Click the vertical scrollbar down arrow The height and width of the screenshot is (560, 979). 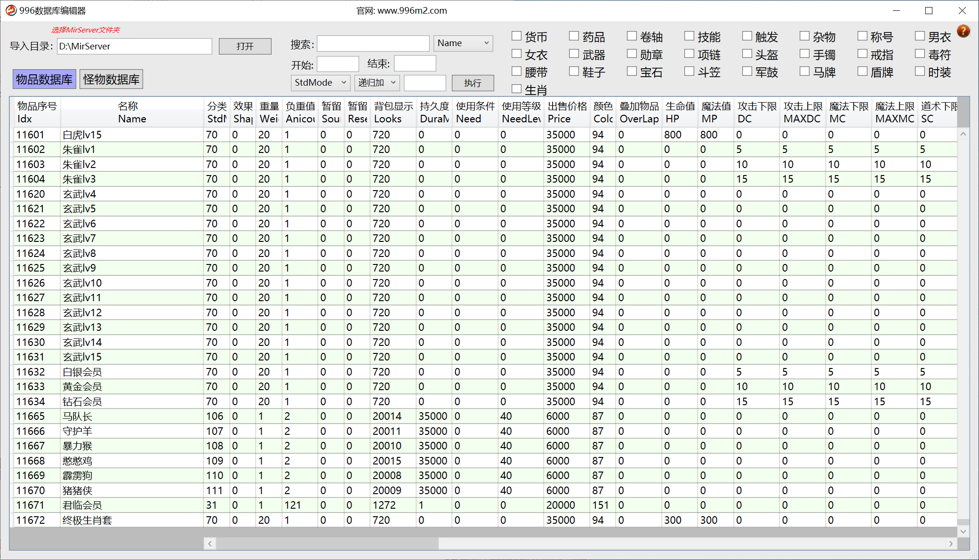tap(963, 531)
